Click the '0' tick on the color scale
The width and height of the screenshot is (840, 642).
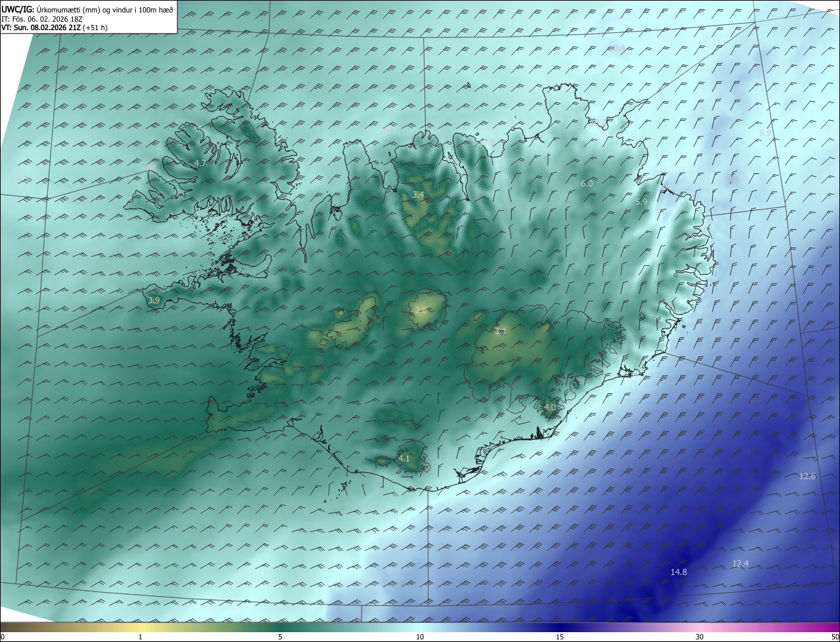[x=3, y=637]
